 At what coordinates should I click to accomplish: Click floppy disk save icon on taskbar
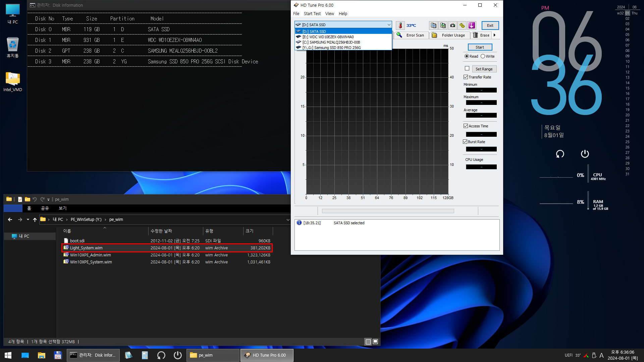(58, 355)
